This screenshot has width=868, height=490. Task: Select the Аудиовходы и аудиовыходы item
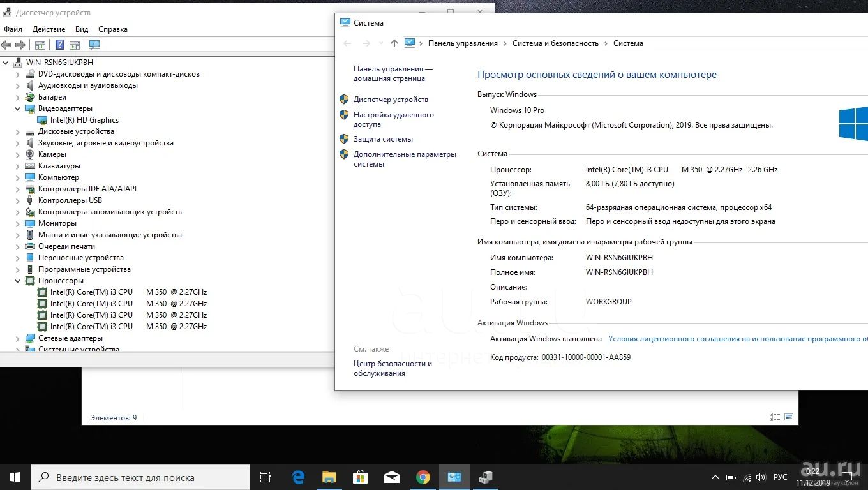88,85
